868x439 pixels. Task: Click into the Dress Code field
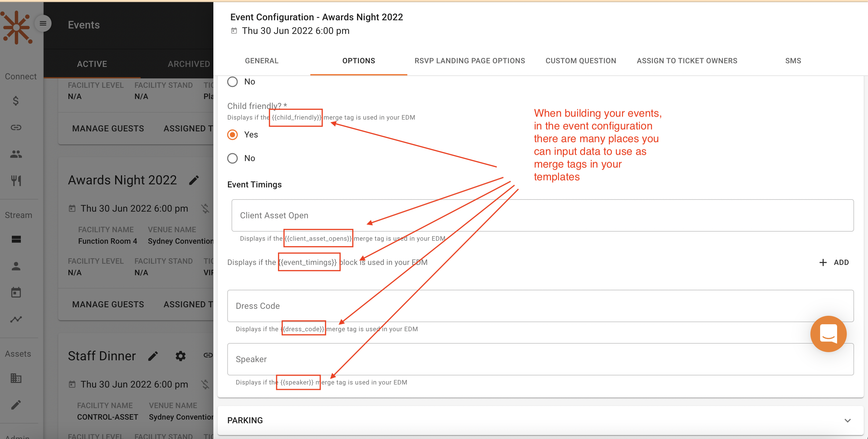click(540, 306)
